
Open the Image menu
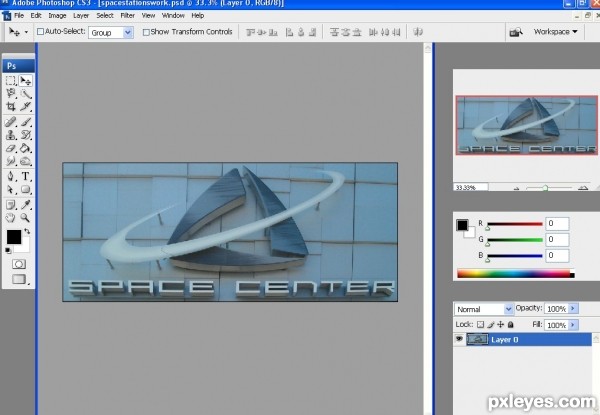point(57,16)
